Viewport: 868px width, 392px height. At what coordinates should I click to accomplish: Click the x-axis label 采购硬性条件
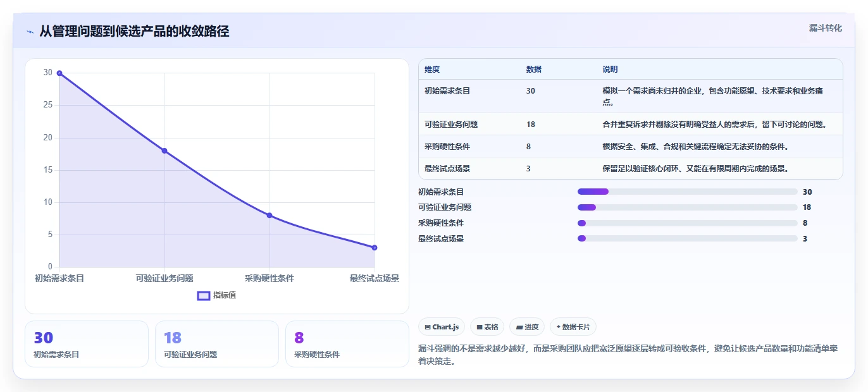[x=270, y=278]
